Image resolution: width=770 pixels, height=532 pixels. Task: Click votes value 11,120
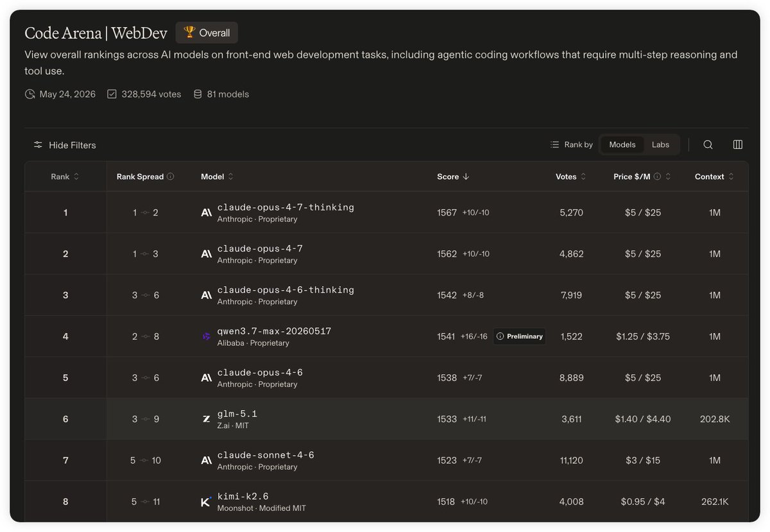571,460
